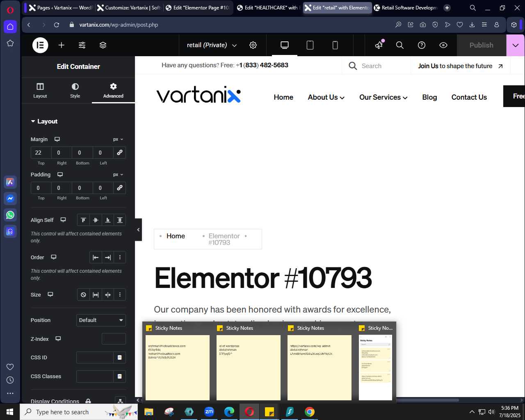Screen dimensions: 525x420
Task: Open About Us menu dropdown
Action: coord(326,97)
